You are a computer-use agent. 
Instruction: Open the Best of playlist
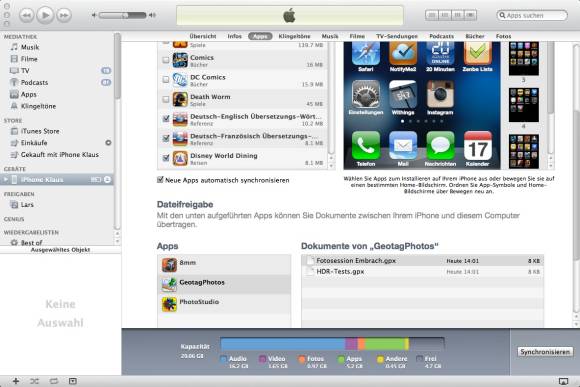(31, 243)
